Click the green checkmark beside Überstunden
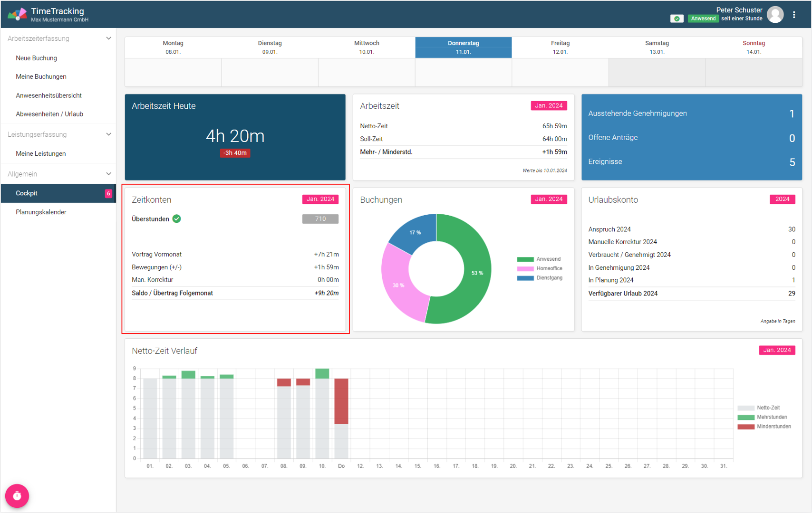 (177, 219)
